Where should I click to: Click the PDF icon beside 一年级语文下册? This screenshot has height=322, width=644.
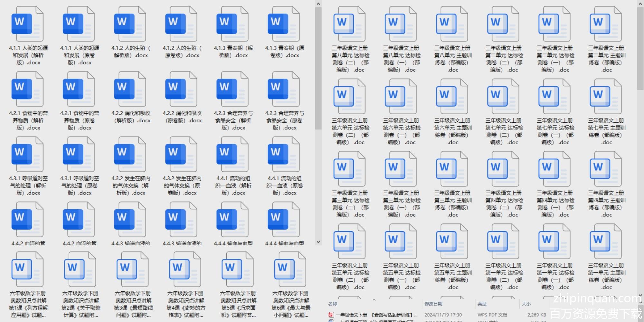(x=331, y=315)
